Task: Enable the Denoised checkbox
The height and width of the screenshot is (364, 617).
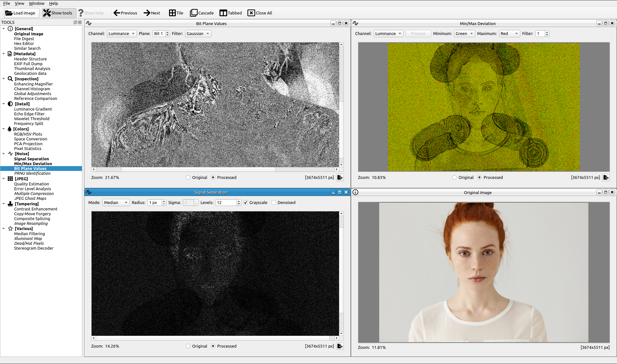Action: pyautogui.click(x=274, y=202)
